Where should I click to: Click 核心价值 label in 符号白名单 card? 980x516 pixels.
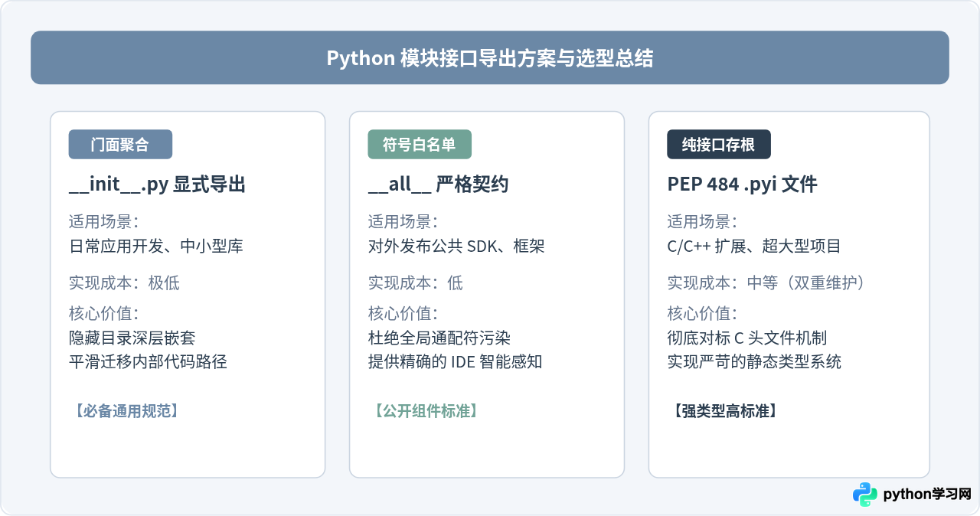(x=403, y=314)
